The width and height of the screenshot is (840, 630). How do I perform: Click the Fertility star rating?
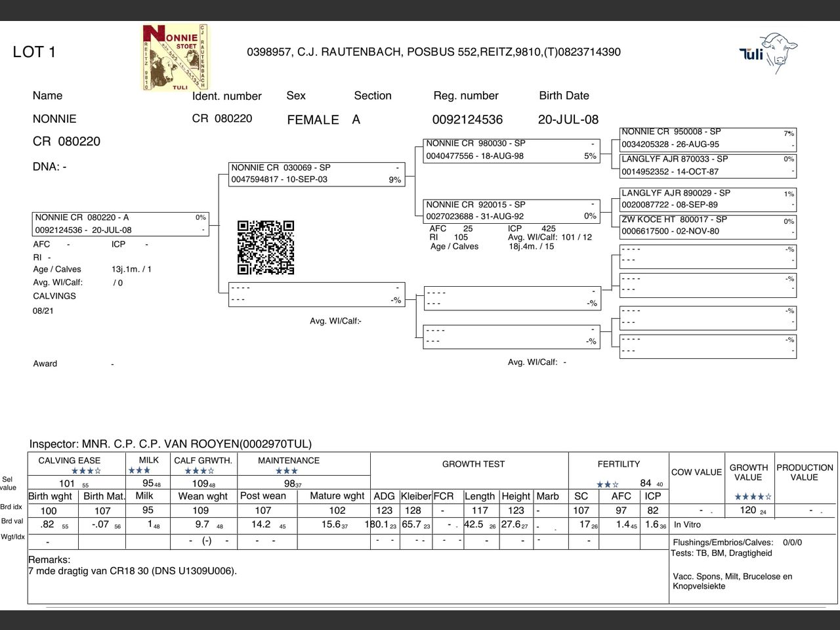[x=608, y=484]
